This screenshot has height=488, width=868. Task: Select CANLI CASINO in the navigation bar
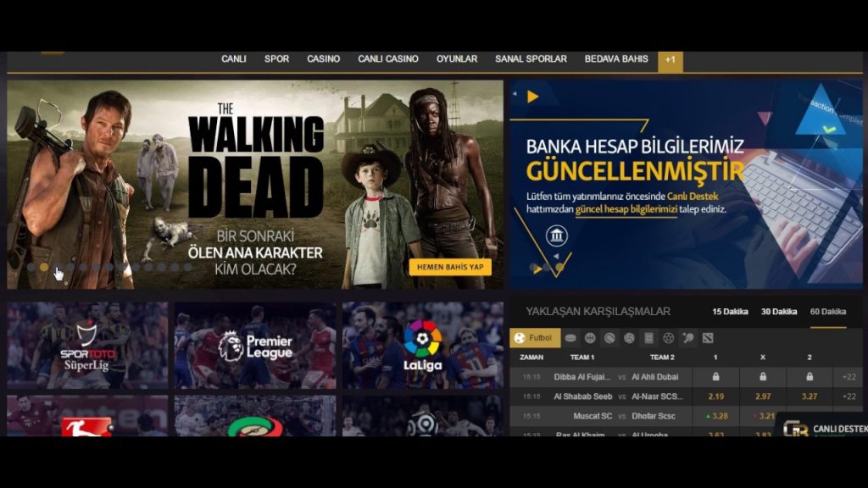(x=388, y=58)
